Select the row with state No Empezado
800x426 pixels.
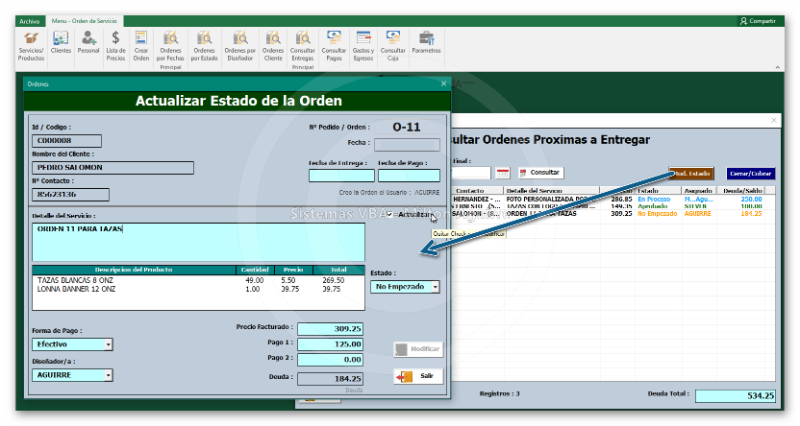612,214
